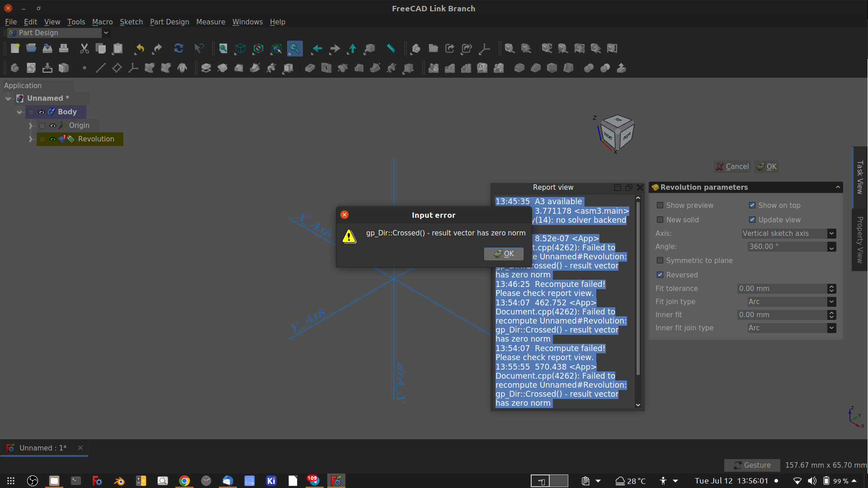Click the Refresh document icon
The height and width of the screenshot is (488, 868).
point(179,48)
